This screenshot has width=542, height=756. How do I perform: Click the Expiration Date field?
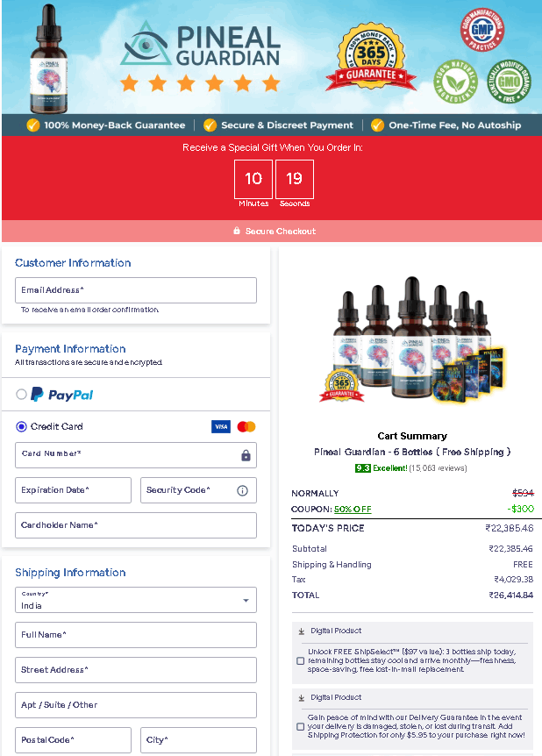[73, 490]
